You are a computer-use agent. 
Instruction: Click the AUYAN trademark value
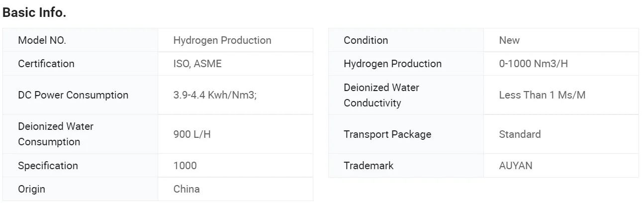click(516, 166)
